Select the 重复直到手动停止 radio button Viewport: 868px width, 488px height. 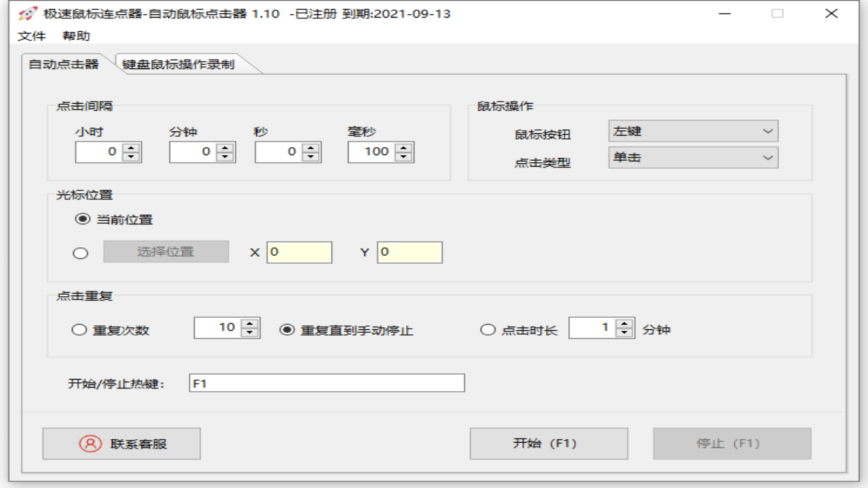[x=288, y=330]
